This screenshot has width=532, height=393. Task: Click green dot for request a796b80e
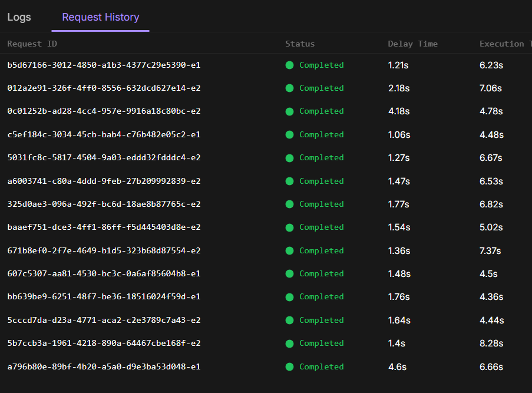[x=289, y=367]
